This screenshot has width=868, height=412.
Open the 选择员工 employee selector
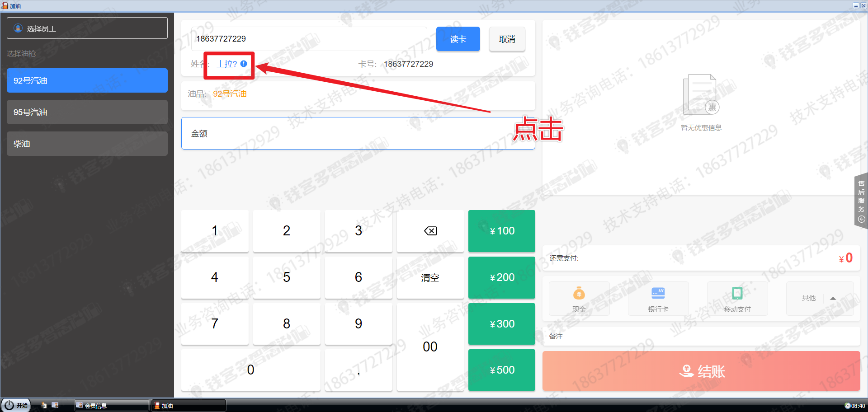coord(87,28)
